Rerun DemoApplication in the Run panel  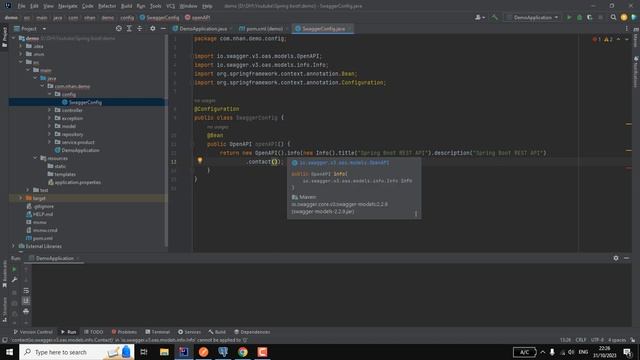14,269
